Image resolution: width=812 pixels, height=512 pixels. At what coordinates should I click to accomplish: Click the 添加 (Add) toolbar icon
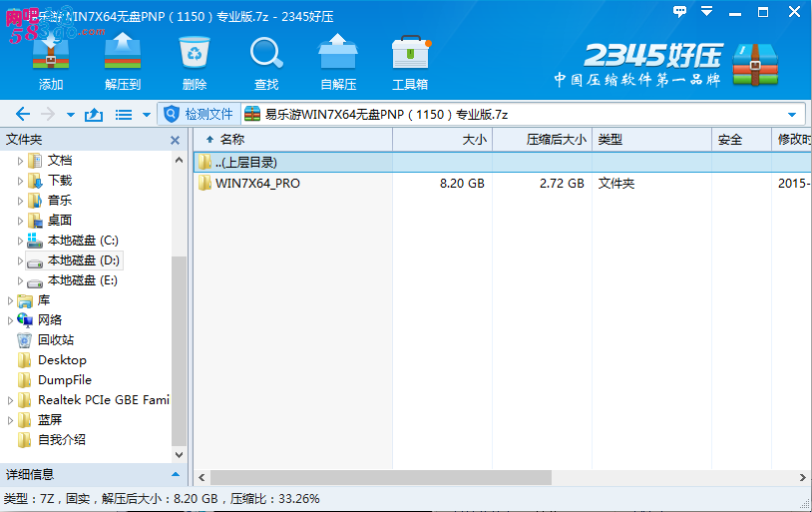click(x=51, y=52)
